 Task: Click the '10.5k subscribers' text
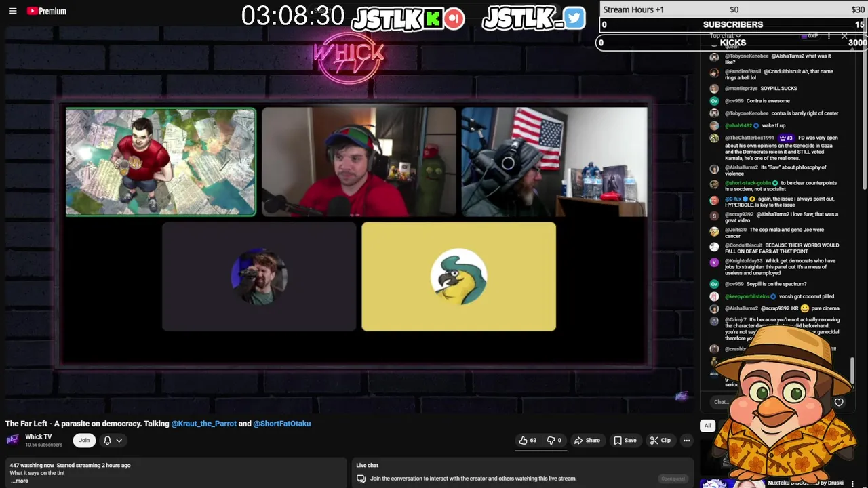point(43,445)
